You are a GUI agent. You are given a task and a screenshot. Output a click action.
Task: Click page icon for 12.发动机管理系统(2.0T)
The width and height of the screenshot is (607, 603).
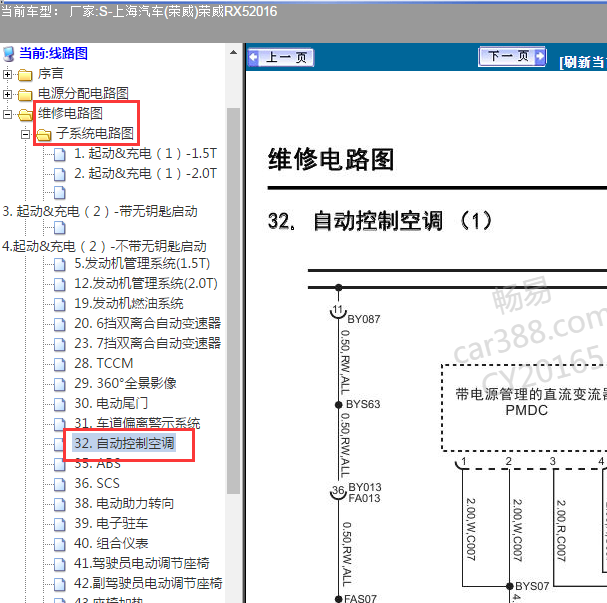pos(60,284)
